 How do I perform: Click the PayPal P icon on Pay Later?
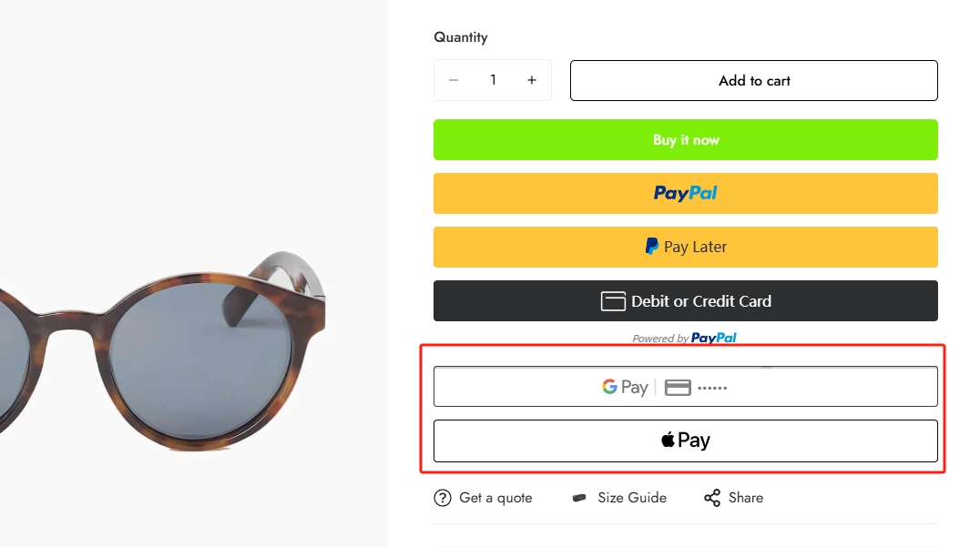click(652, 247)
